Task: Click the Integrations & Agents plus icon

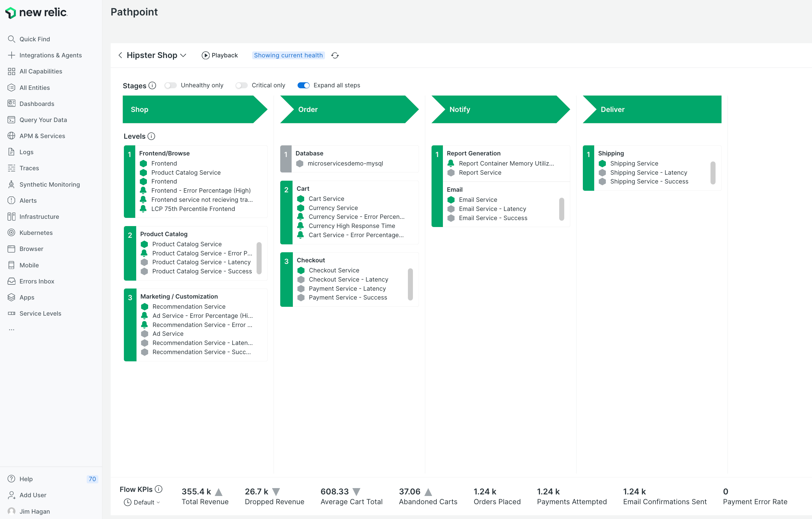Action: [x=11, y=55]
